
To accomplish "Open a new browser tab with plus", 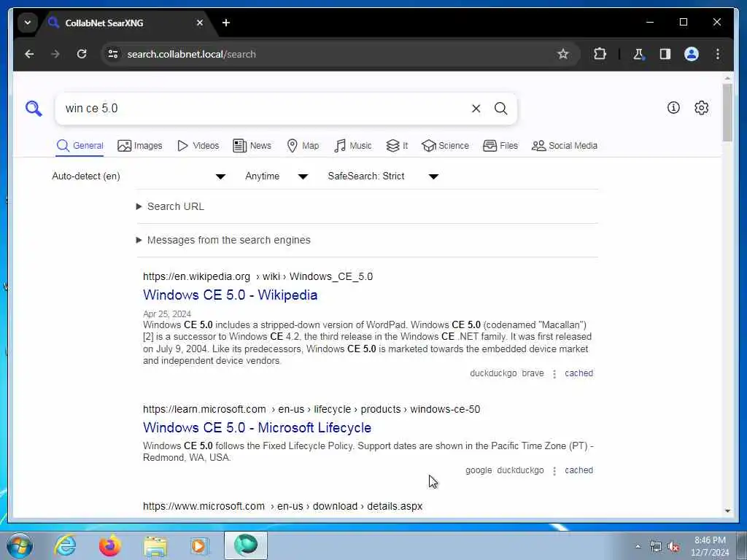I will tap(226, 23).
